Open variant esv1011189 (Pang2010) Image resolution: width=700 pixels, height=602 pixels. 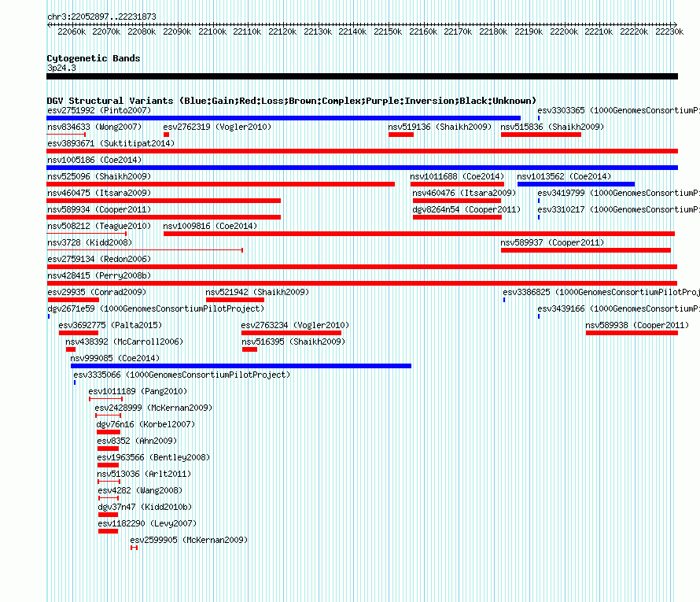[x=138, y=391]
